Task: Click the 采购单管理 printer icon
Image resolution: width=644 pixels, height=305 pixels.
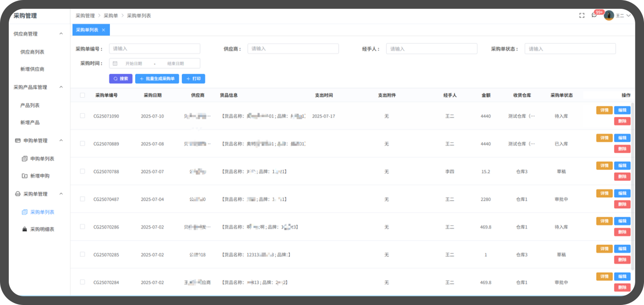Action: coord(18,194)
